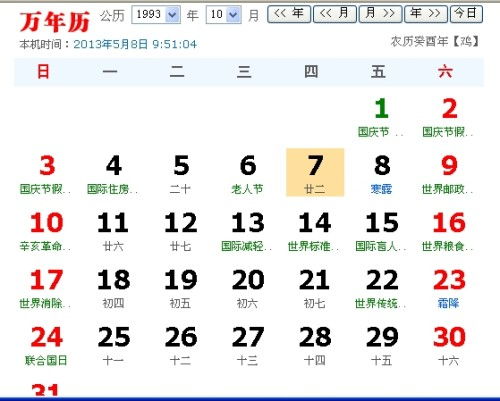Select October 23, 霜降

tap(449, 289)
